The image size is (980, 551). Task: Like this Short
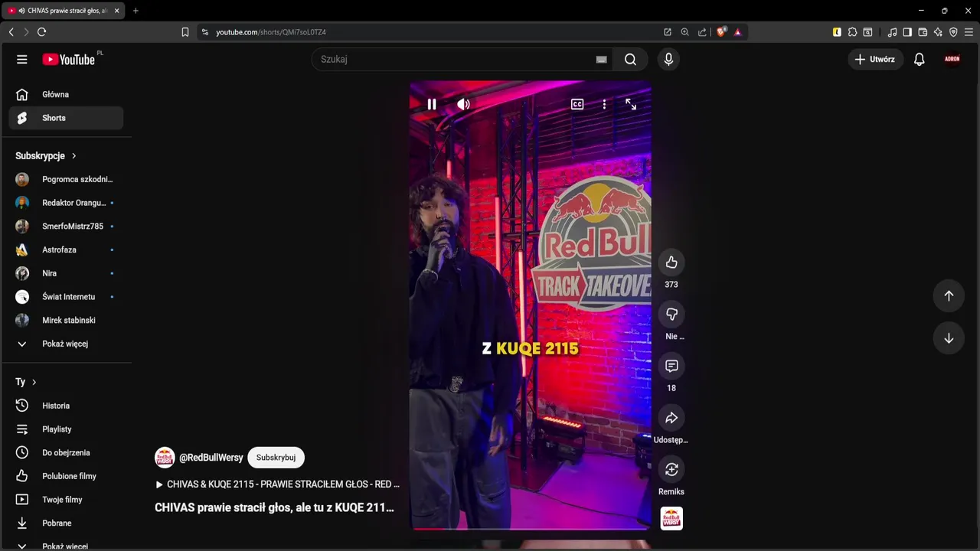pyautogui.click(x=671, y=262)
